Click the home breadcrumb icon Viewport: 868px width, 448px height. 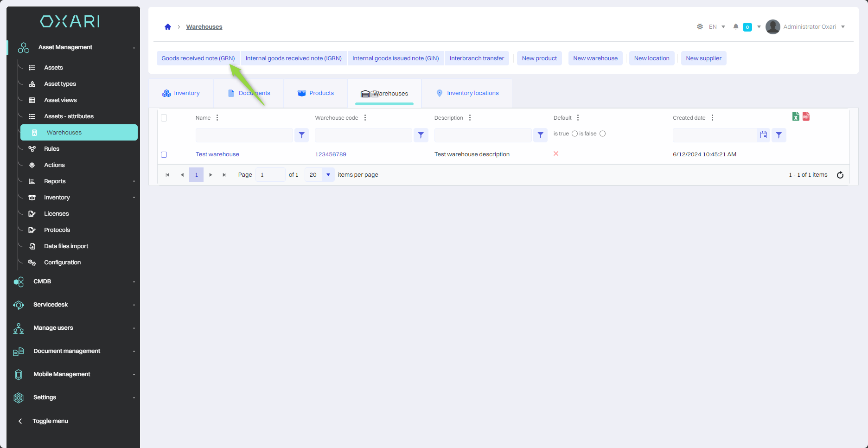click(x=168, y=27)
